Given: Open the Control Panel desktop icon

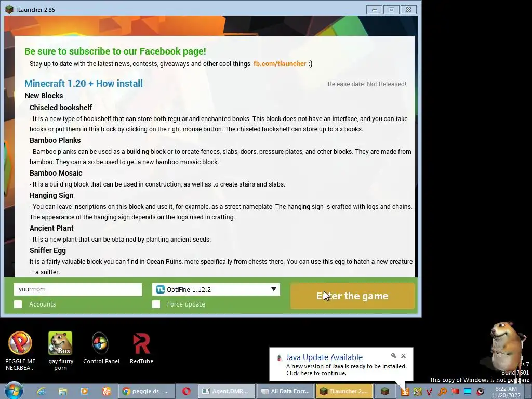Looking at the screenshot, I should point(101,348).
